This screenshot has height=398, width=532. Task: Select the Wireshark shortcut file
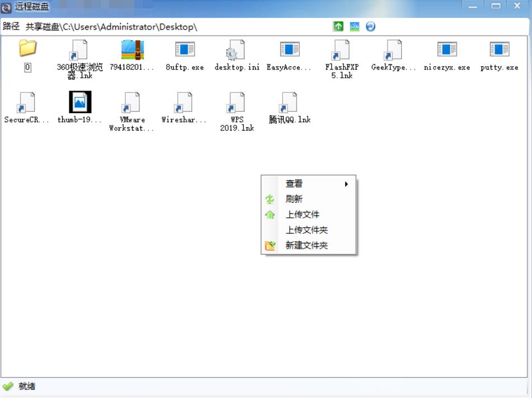click(184, 103)
